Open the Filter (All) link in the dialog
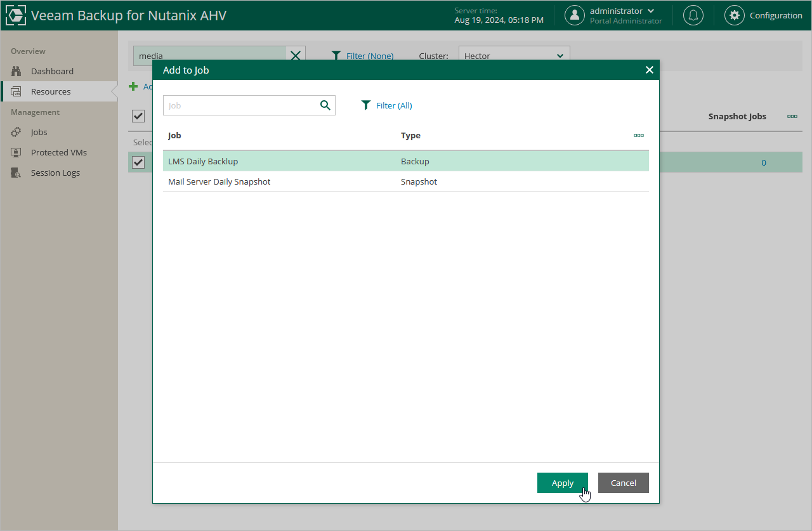The height and width of the screenshot is (531, 812). 394,105
